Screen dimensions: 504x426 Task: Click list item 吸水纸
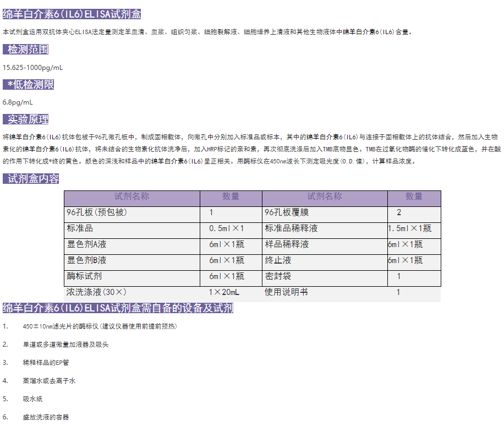coord(32,399)
